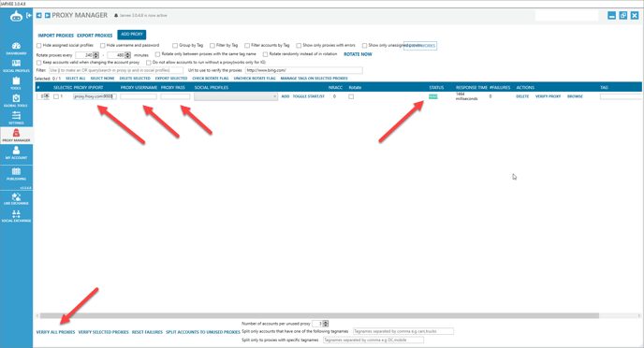The image size is (644, 348).
Task: Tick the Rotate checkbox in proxy row
Action: click(x=351, y=97)
